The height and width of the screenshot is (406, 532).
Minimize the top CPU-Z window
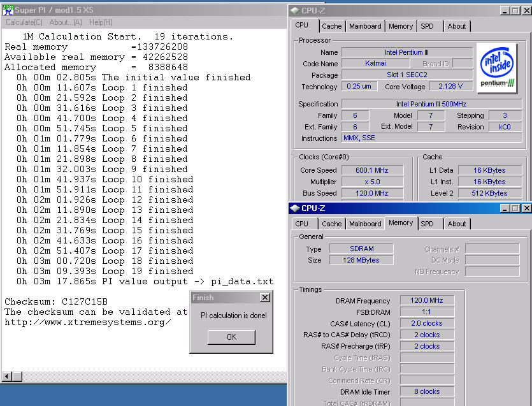(505, 11)
